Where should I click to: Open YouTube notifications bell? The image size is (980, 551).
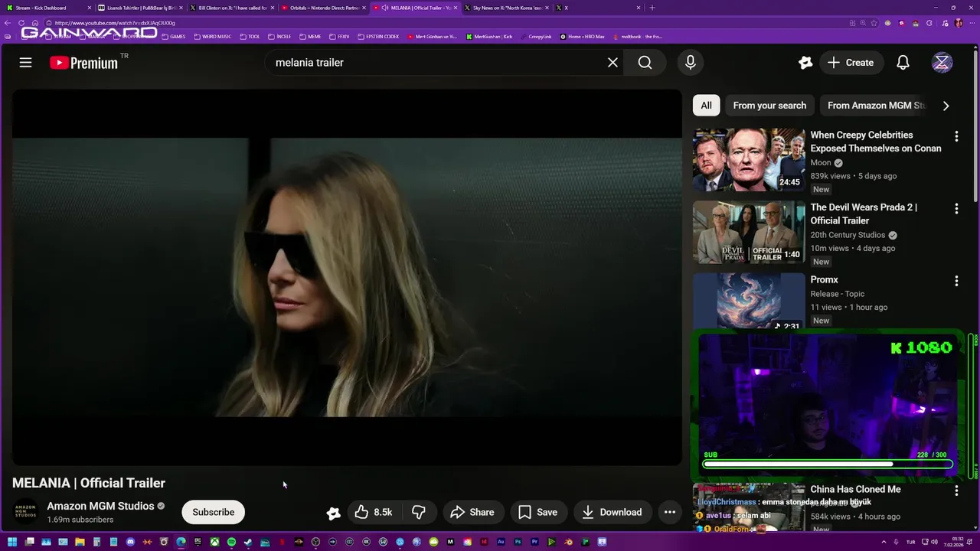click(903, 63)
